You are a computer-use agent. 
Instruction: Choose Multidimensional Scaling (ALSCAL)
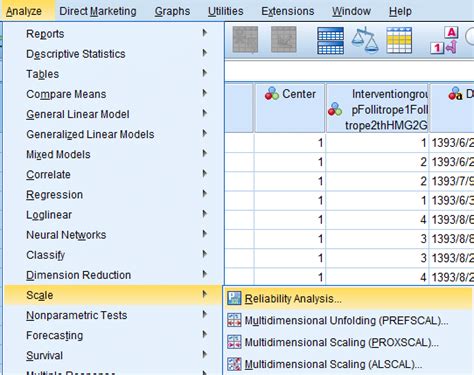349,364
